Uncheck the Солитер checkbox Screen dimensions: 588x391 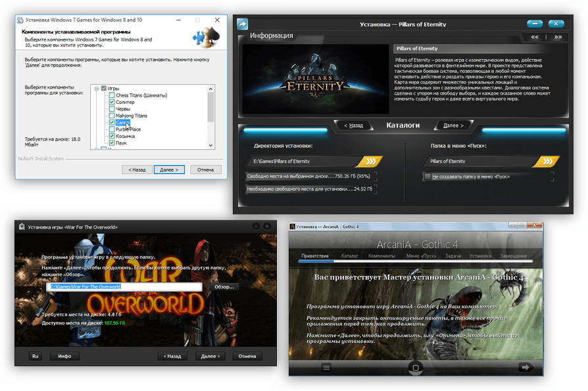pos(112,102)
